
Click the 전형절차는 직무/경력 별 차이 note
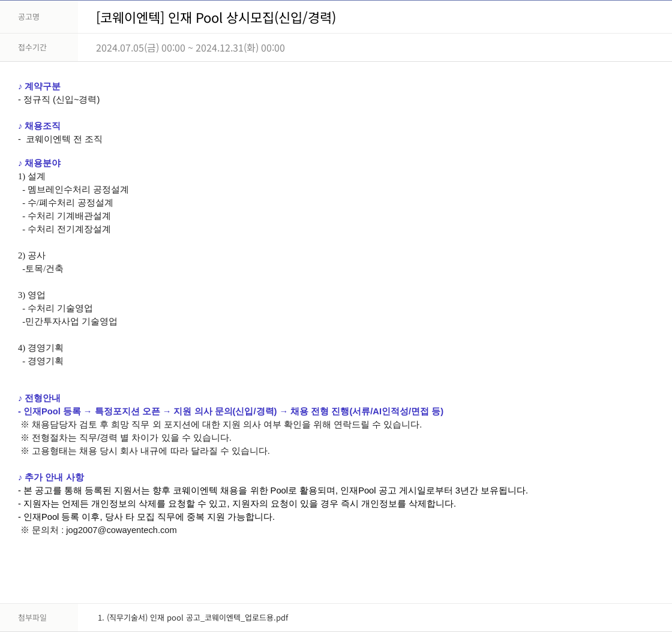point(126,438)
